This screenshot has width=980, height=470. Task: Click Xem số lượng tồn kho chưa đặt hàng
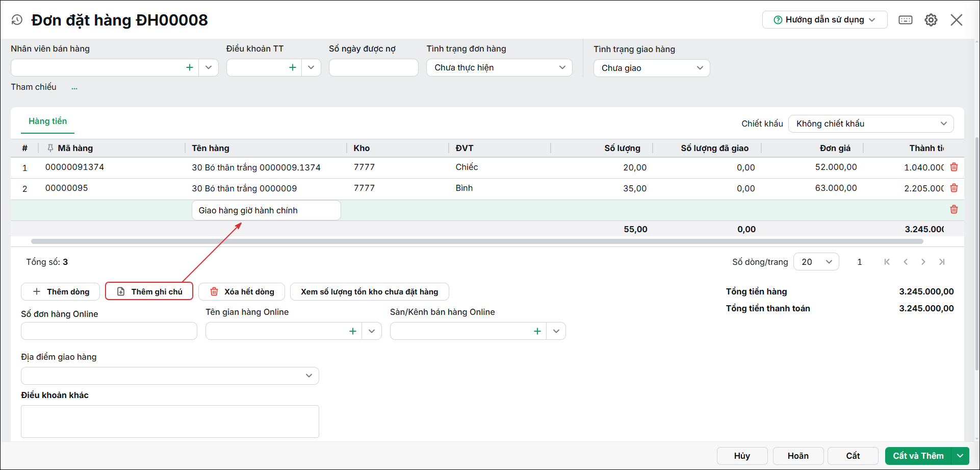370,291
